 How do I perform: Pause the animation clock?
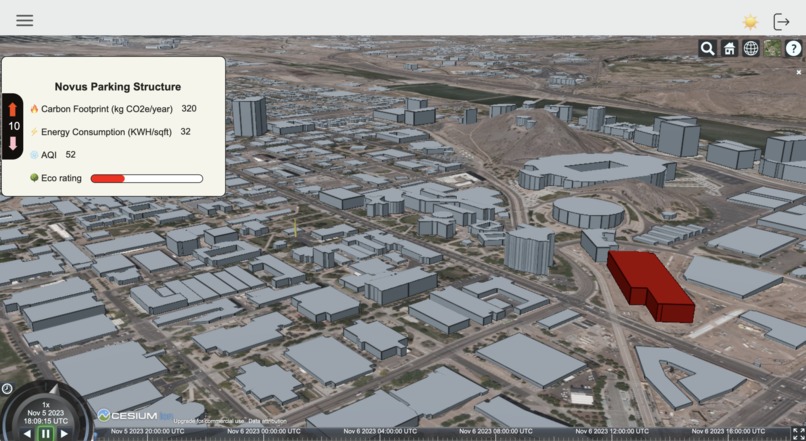pos(45,433)
